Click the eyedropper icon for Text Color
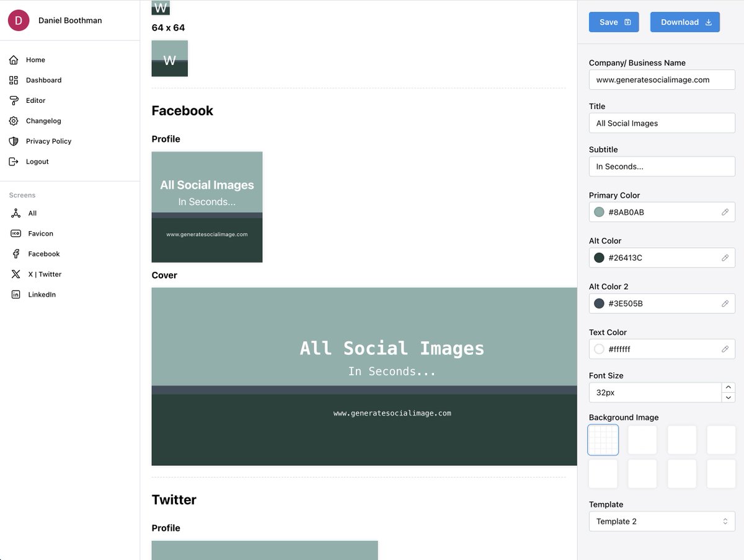 click(x=725, y=349)
